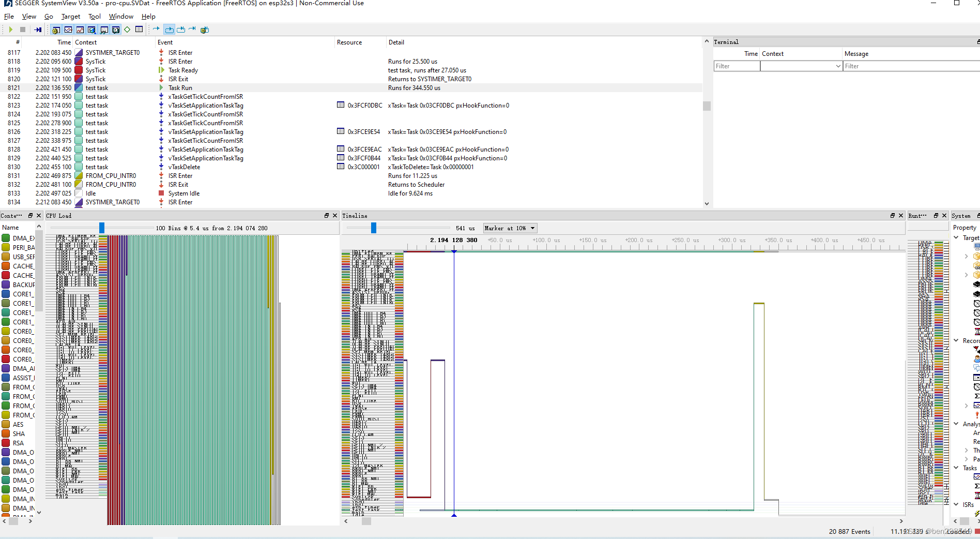The height and width of the screenshot is (539, 980).
Task: Float the Contexts panel
Action: coord(30,216)
